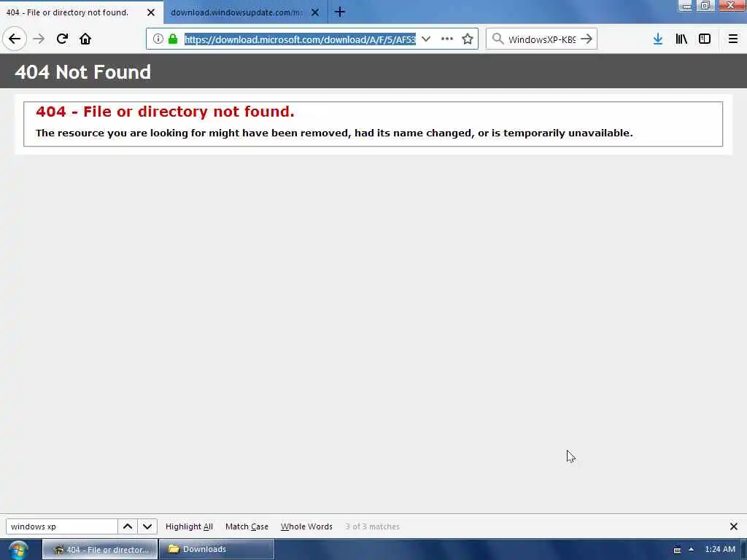
Task: Close the download.windowsupdate.com tab
Action: click(x=315, y=12)
